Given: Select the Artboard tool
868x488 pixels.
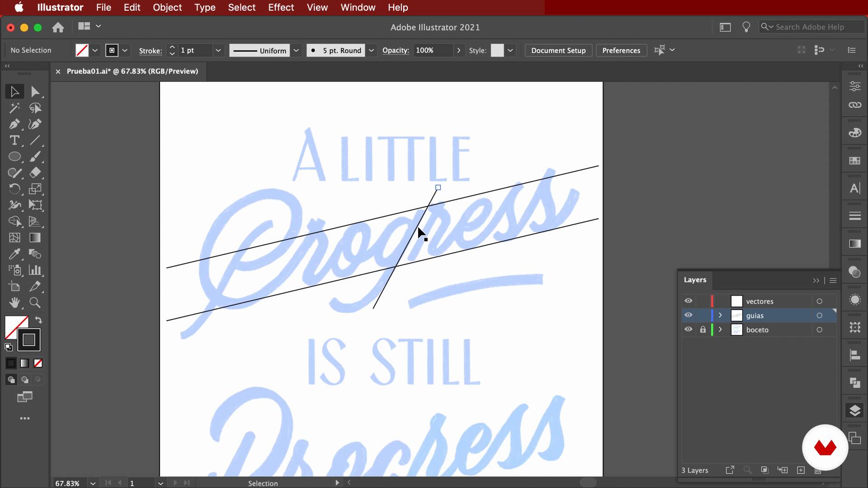Looking at the screenshot, I should point(14,286).
